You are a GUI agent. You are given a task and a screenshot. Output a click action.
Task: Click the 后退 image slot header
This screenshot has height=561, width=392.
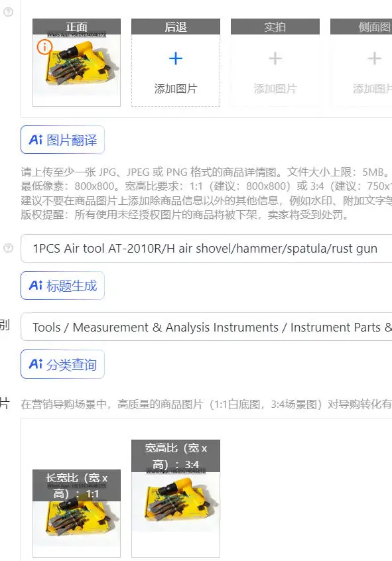[176, 27]
